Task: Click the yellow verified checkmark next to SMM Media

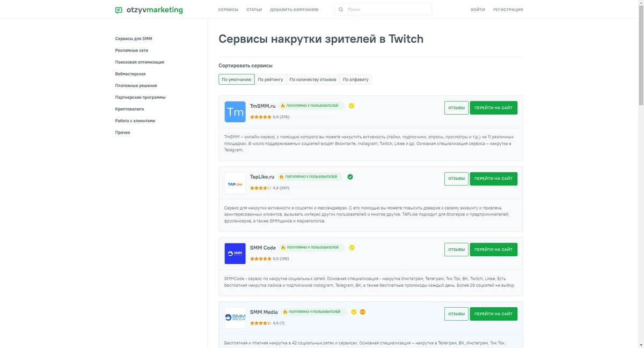Action: (x=354, y=312)
